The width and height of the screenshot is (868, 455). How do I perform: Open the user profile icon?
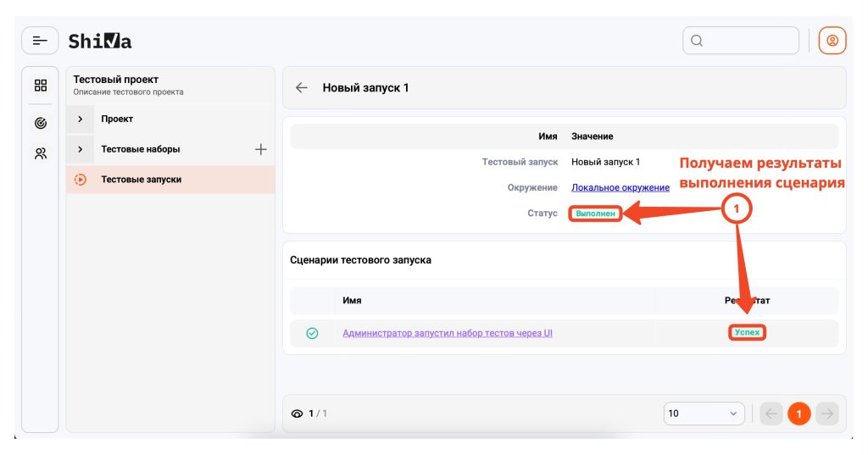tap(832, 41)
